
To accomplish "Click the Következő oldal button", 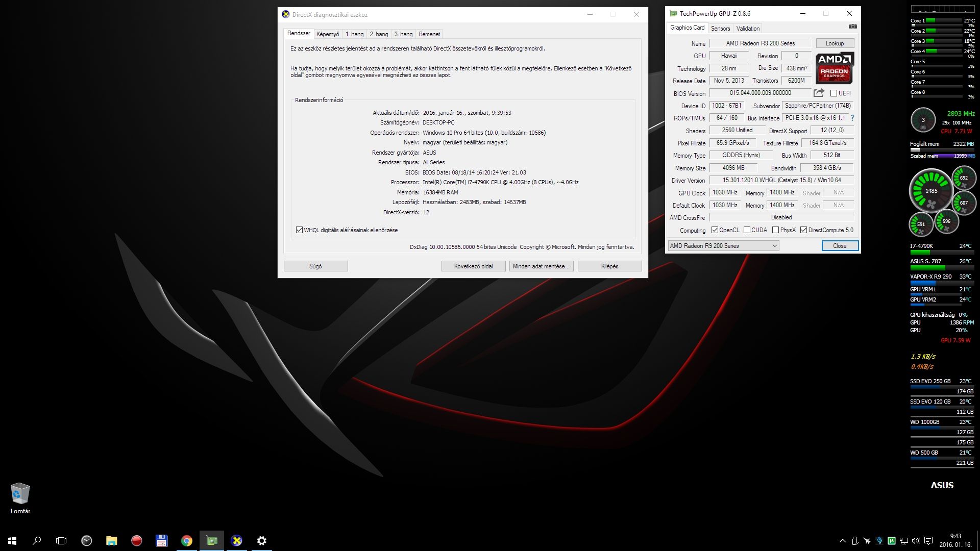I will click(473, 266).
